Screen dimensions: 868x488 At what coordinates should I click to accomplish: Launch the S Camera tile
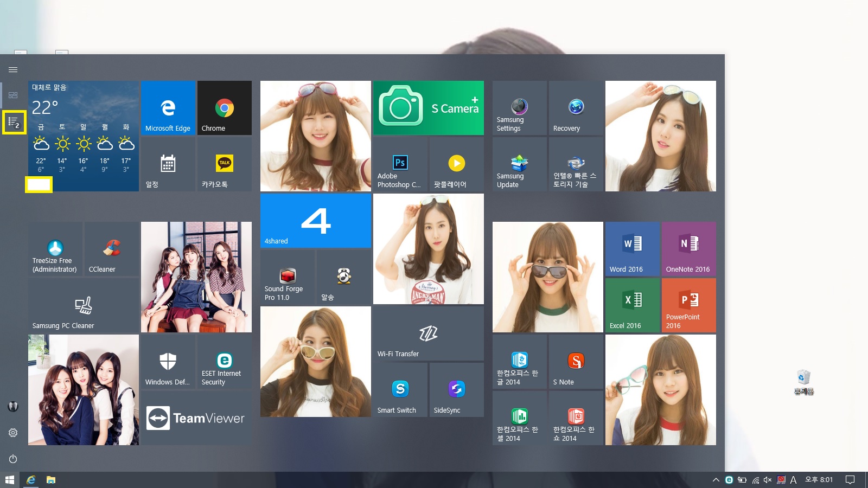(428, 108)
